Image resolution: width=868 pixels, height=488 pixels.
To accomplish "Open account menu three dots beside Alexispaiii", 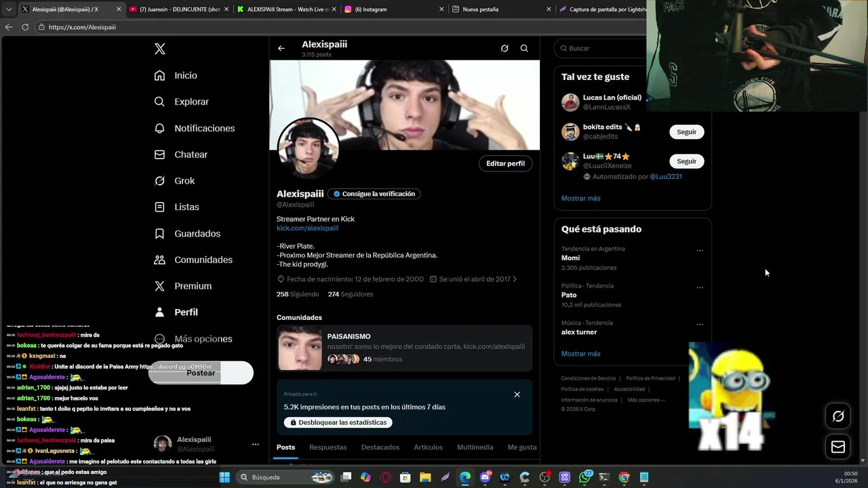I will [x=256, y=444].
